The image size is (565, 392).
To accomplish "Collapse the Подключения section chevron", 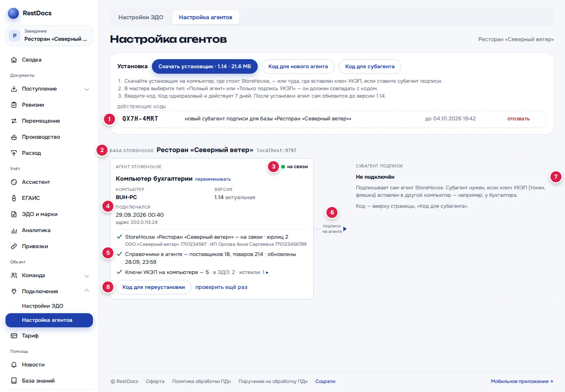I will pyautogui.click(x=87, y=290).
